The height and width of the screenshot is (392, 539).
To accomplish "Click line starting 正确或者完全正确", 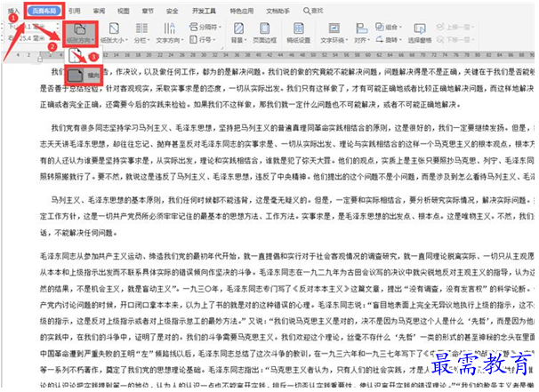I will coord(250,104).
